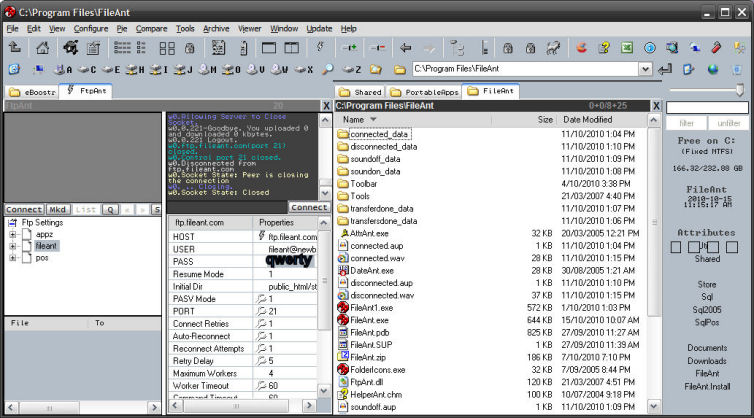Open the Archive menu
The width and height of the screenshot is (754, 418).
(216, 29)
